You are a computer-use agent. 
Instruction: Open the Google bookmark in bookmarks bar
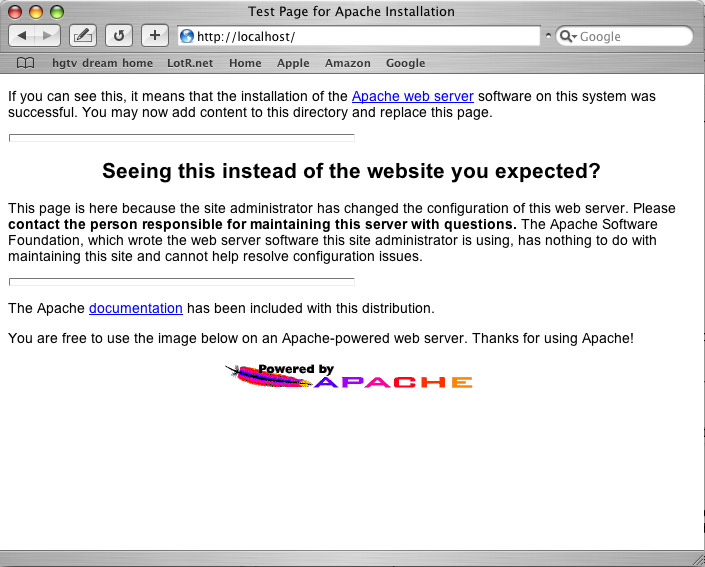[405, 63]
